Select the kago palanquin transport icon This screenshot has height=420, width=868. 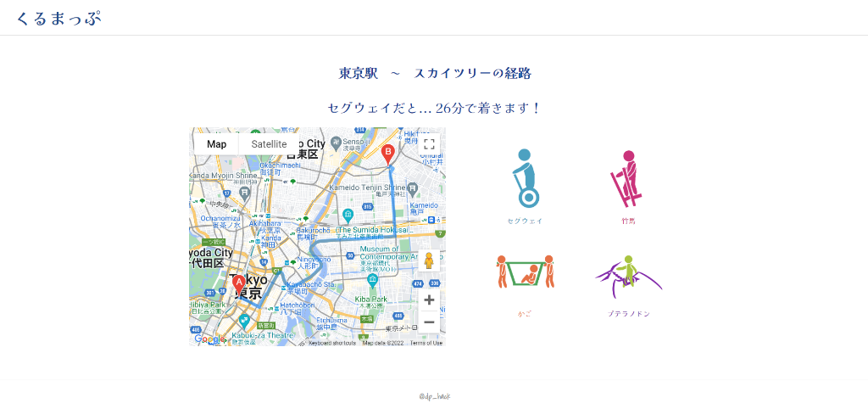(525, 272)
